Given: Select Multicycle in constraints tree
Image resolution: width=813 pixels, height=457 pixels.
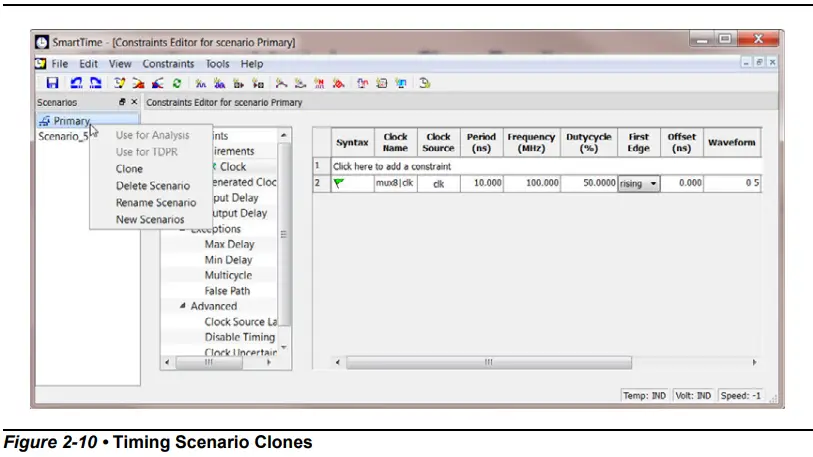Looking at the screenshot, I should click(228, 275).
